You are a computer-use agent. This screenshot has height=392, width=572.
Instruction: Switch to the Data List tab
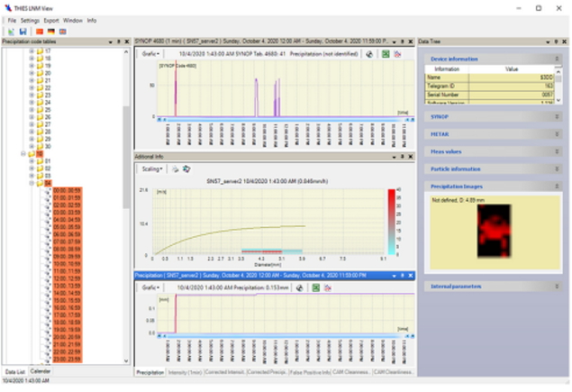[x=15, y=372]
